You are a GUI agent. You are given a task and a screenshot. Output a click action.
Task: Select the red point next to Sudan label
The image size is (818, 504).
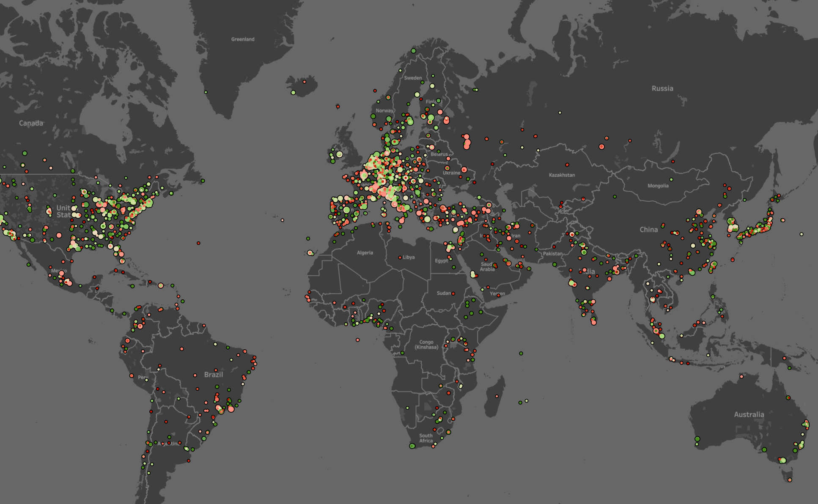pos(453,293)
